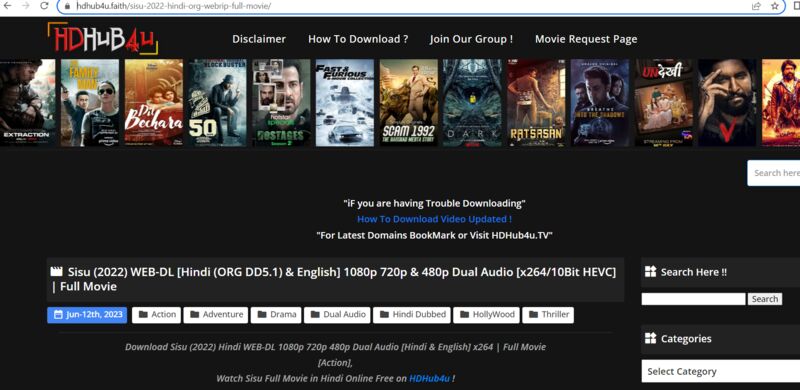
Task: Open Movie Request Page menu item
Action: pyautogui.click(x=586, y=39)
